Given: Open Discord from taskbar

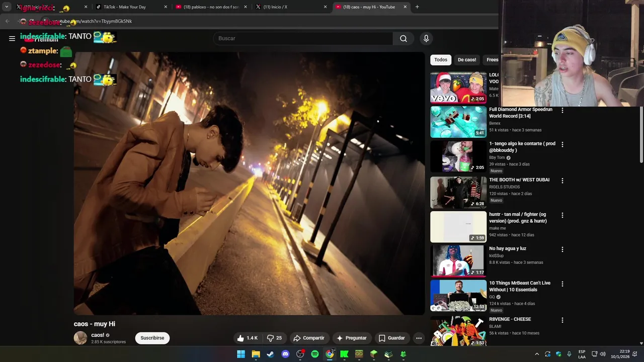Looking at the screenshot, I should coord(285,354).
